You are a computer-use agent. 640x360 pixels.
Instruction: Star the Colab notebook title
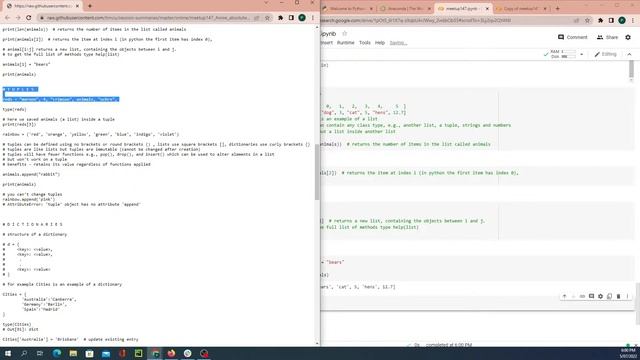click(344, 33)
